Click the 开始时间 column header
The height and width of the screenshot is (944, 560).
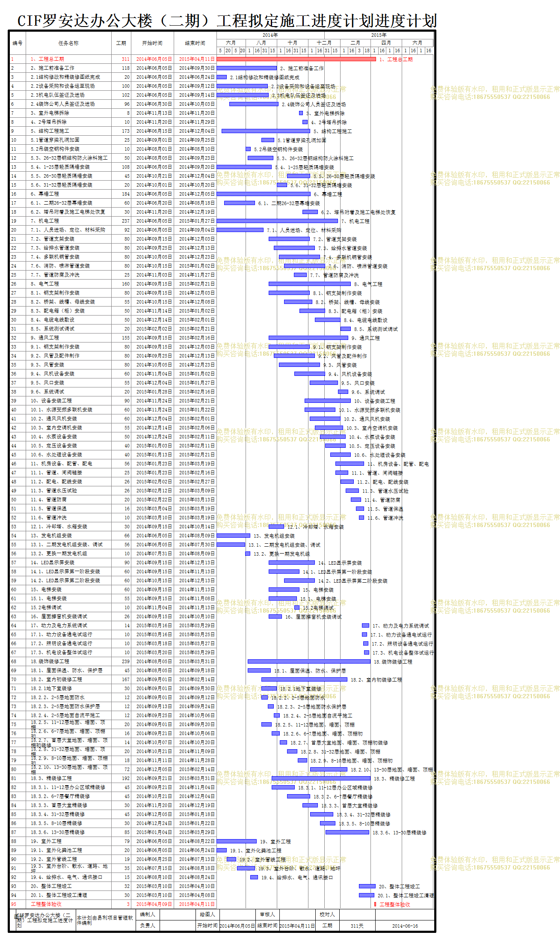[152, 43]
